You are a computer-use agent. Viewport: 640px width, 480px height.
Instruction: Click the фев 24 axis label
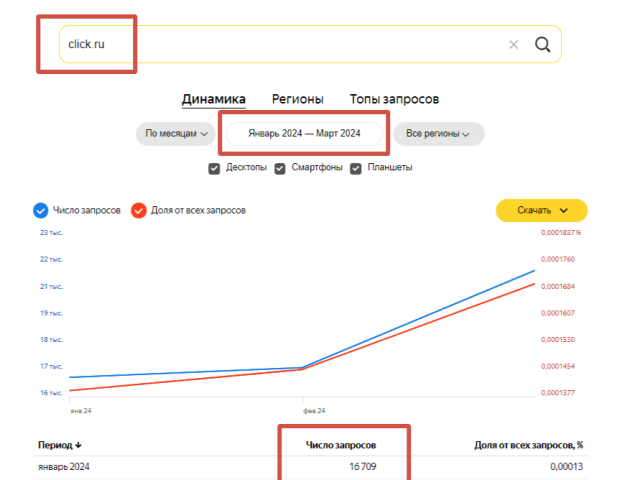coord(314,411)
